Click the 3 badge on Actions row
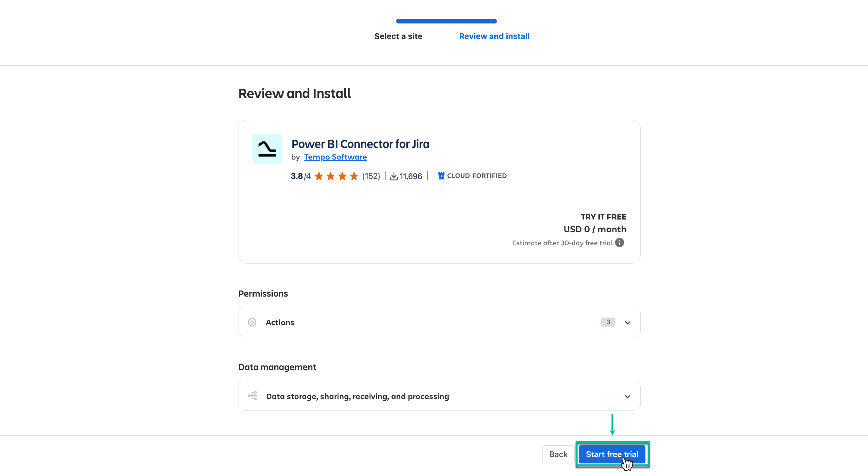 [x=608, y=322]
